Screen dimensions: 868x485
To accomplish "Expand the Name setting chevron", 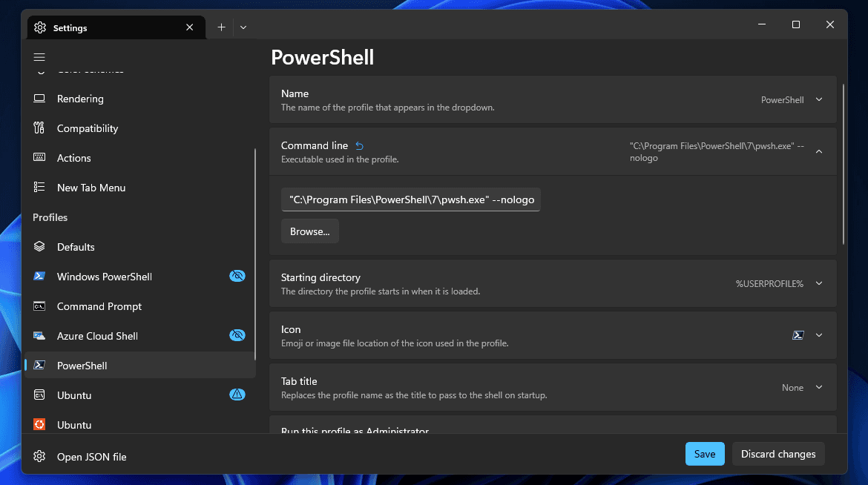I will tap(819, 99).
